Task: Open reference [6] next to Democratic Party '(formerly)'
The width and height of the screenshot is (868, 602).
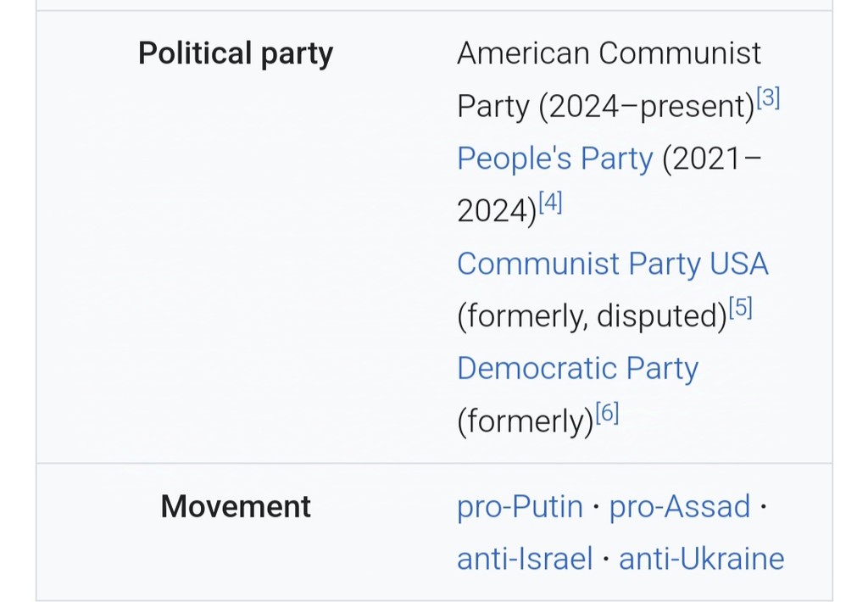Action: [x=607, y=414]
